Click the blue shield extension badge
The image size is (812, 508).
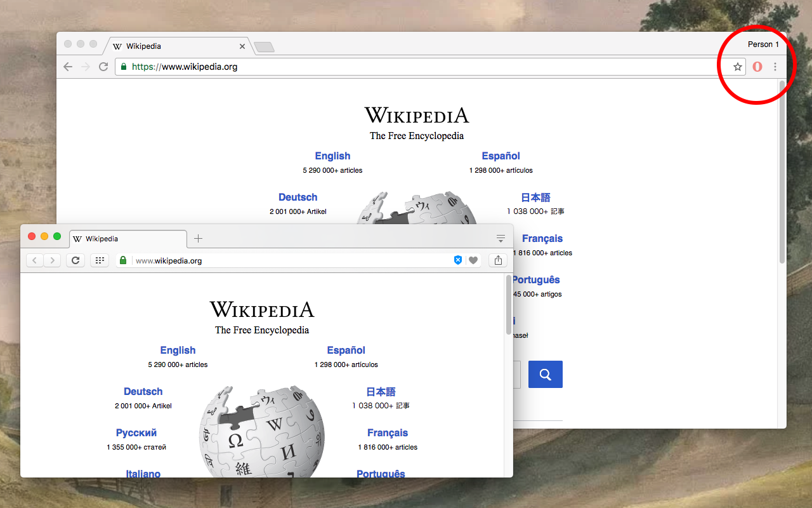(x=458, y=260)
